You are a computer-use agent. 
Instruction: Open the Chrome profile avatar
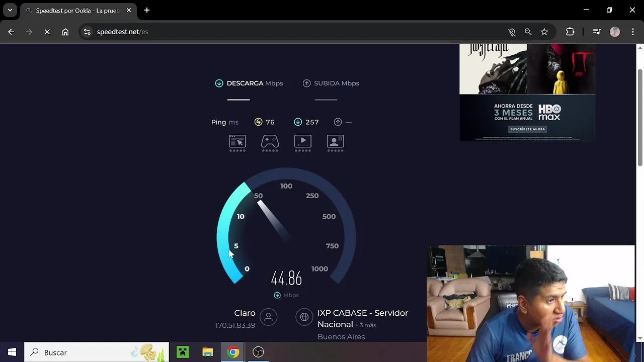(615, 32)
